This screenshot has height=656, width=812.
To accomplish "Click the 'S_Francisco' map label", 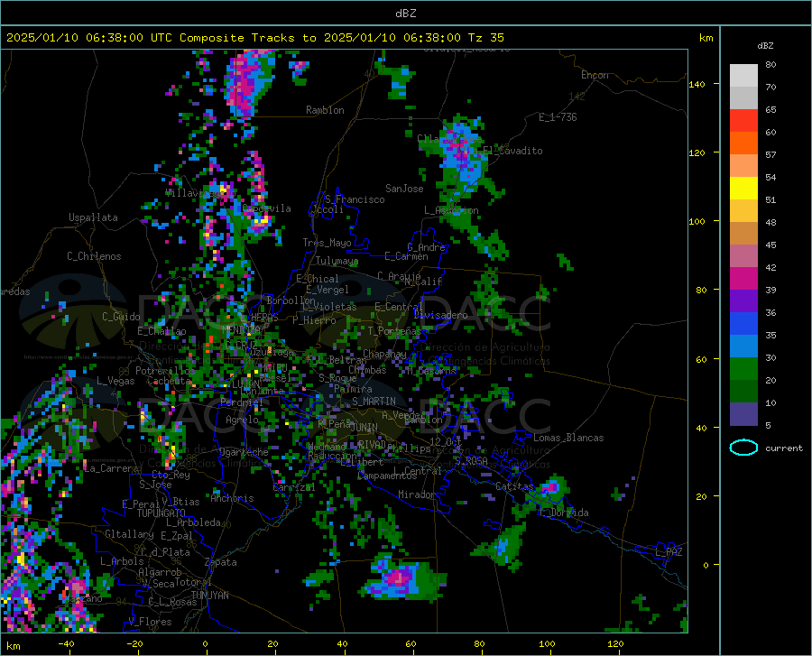I will (x=355, y=199).
